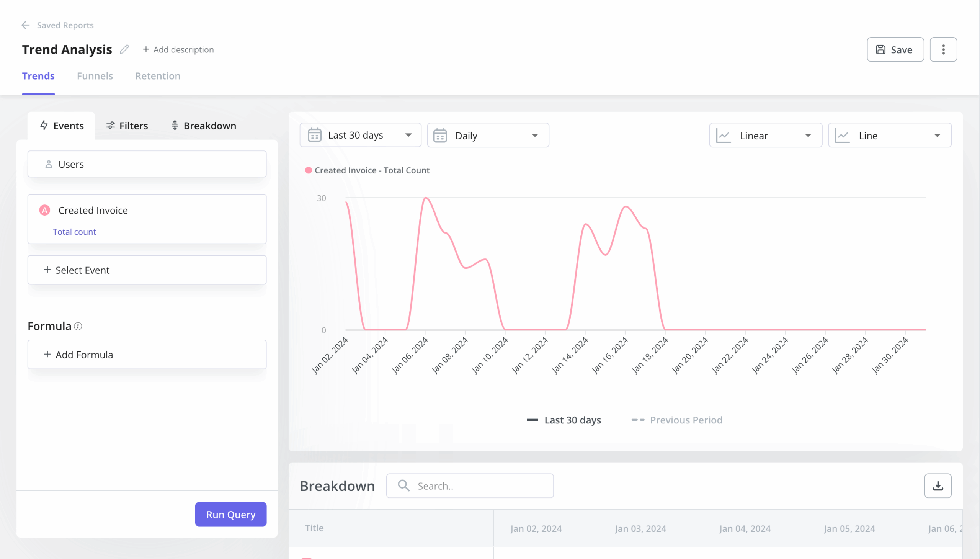The height and width of the screenshot is (559, 980).
Task: Click the line chart icon beside Linear
Action: [x=724, y=135]
